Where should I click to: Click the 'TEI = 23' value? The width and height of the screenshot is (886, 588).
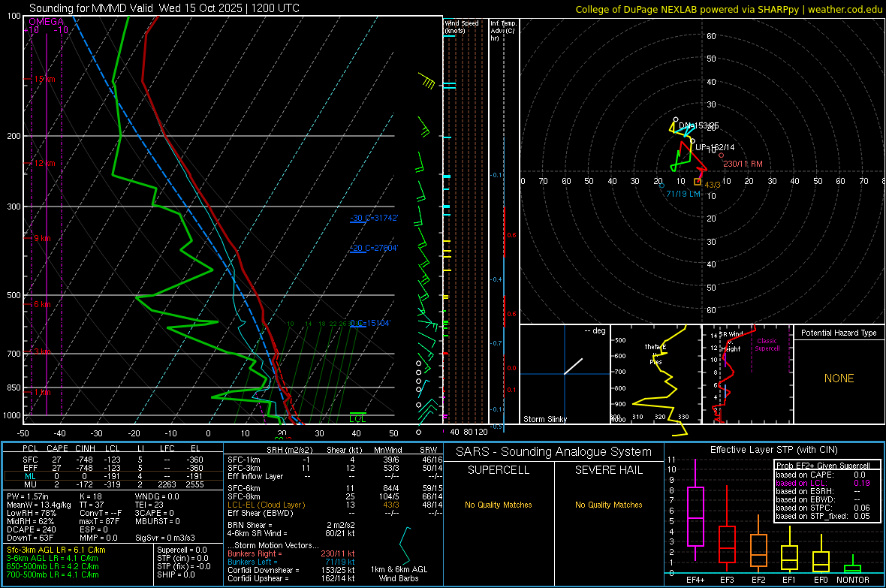pyautogui.click(x=149, y=505)
